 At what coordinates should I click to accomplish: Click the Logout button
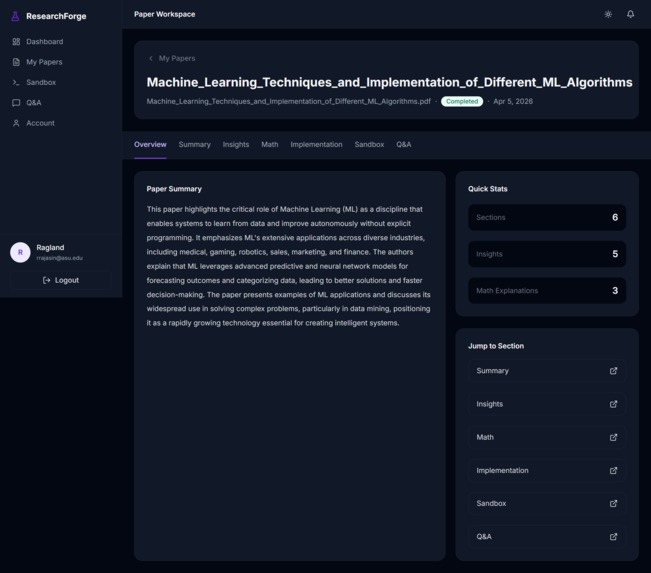[61, 280]
